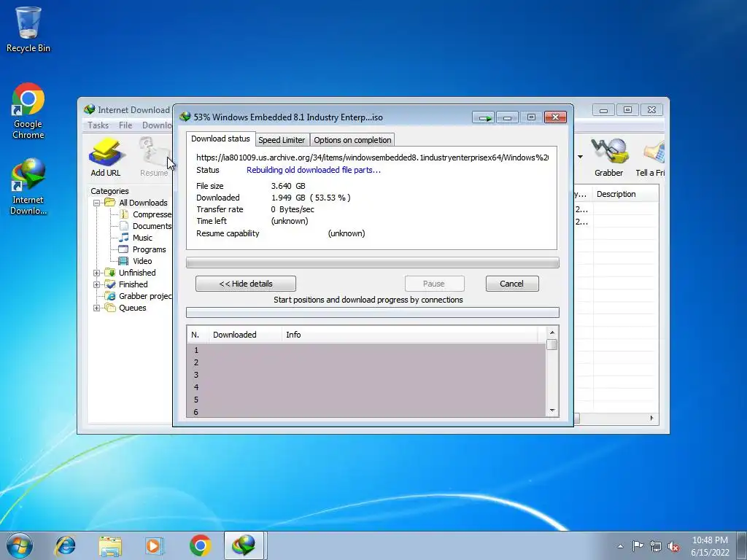Expand the Finished tree node

(x=97, y=284)
